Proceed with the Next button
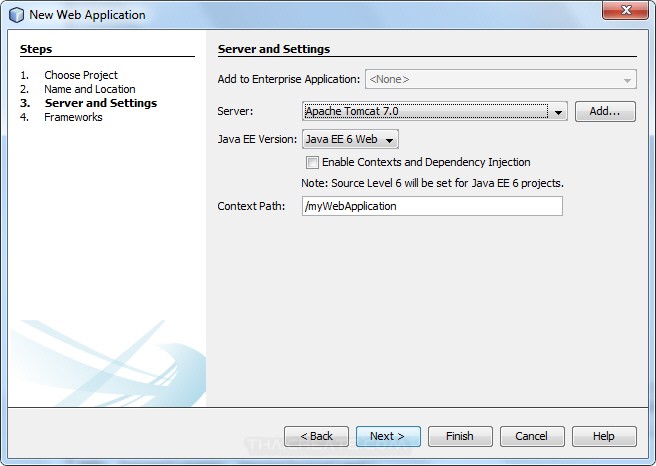The image size is (656, 466). pos(388,436)
